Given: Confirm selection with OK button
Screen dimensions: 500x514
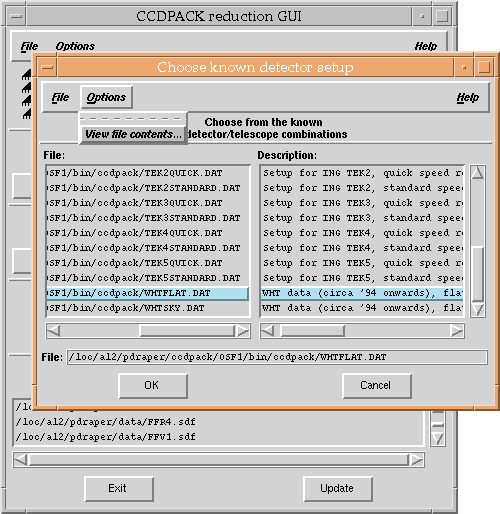Looking at the screenshot, I should pyautogui.click(x=153, y=386).
